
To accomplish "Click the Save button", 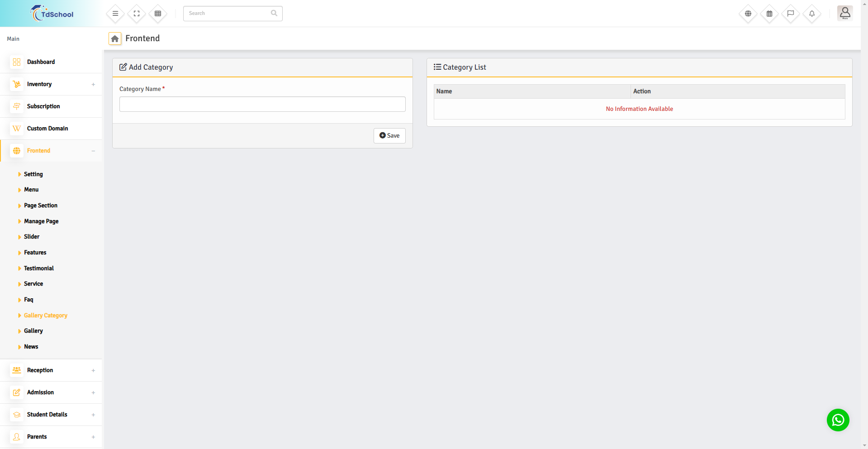I will 389,136.
